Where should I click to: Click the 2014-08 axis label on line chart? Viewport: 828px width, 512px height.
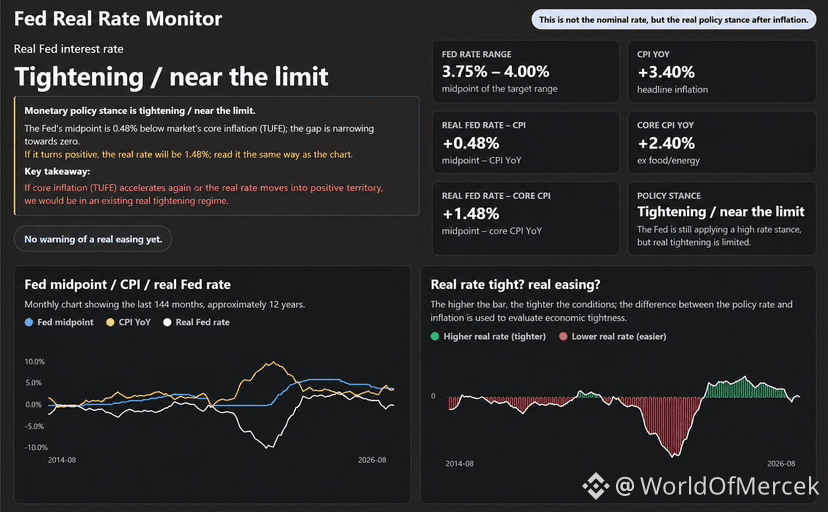(x=62, y=460)
